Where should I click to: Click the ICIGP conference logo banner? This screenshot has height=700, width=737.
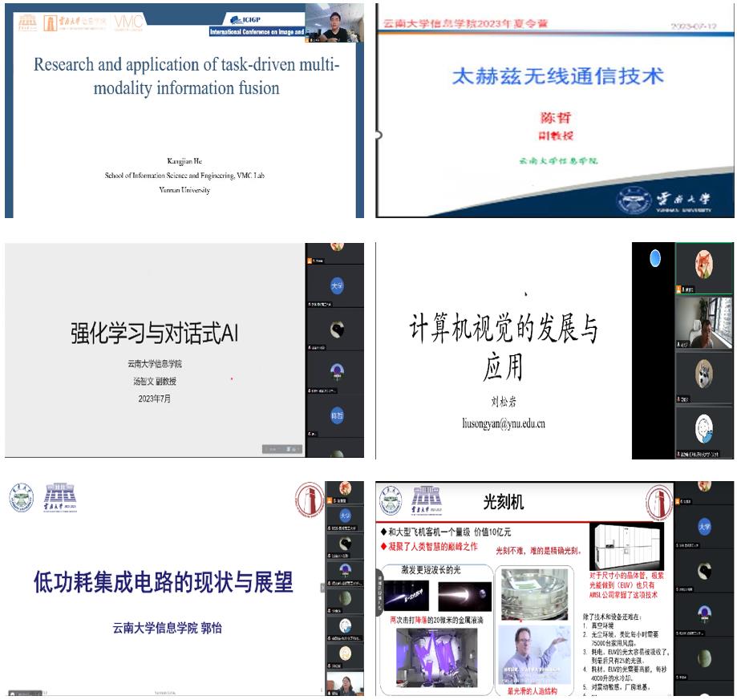click(x=255, y=26)
